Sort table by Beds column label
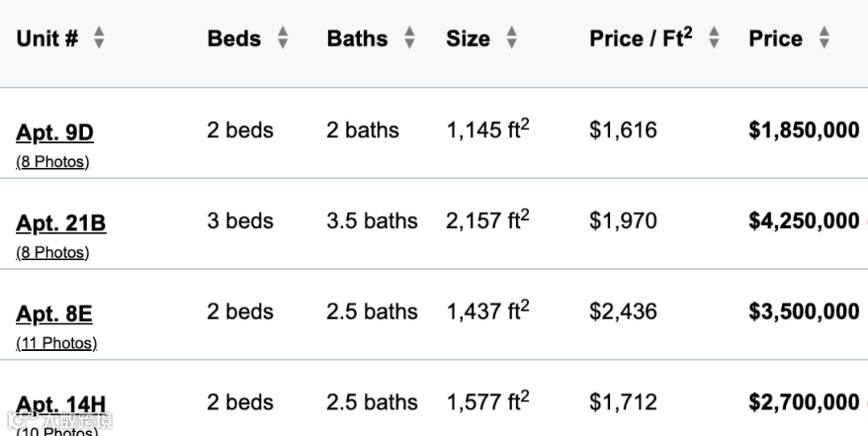Image resolution: width=868 pixels, height=436 pixels. [x=234, y=39]
